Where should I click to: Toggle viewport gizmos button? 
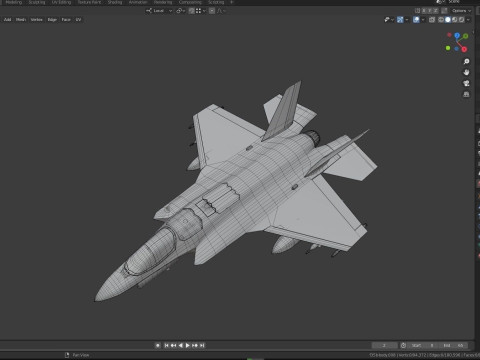tap(400, 20)
